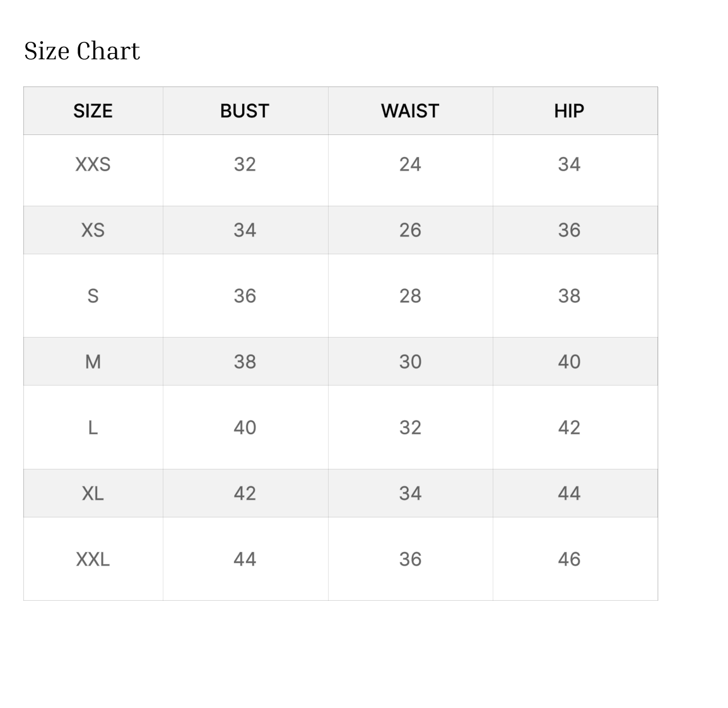Click the M size row label
Viewport: 728px width, 708px height.
93,362
